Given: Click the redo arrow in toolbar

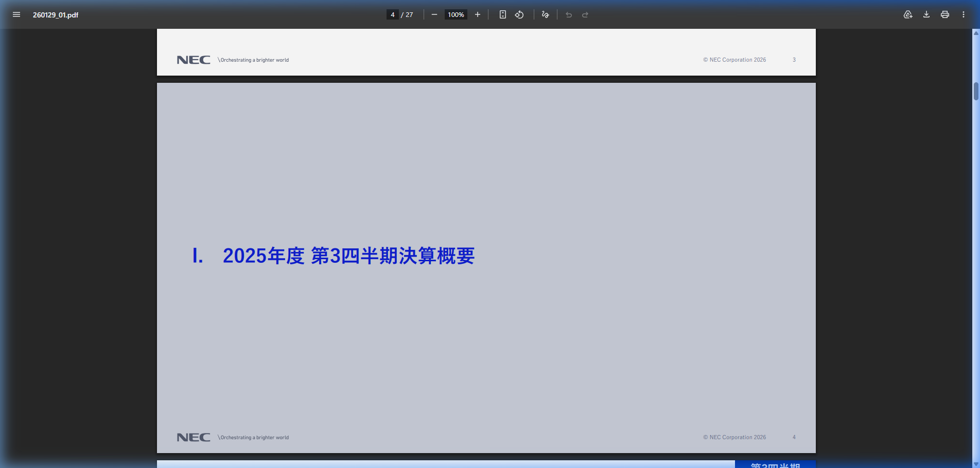Looking at the screenshot, I should pyautogui.click(x=585, y=14).
